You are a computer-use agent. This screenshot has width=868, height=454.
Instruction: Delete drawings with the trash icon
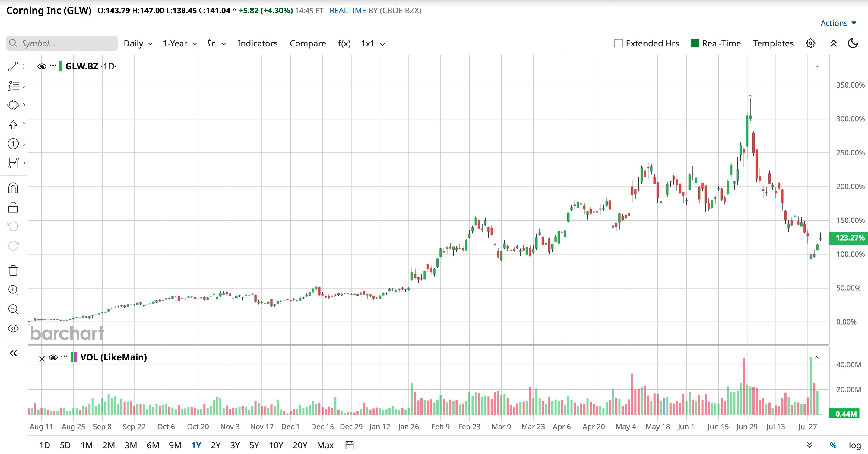(13, 270)
